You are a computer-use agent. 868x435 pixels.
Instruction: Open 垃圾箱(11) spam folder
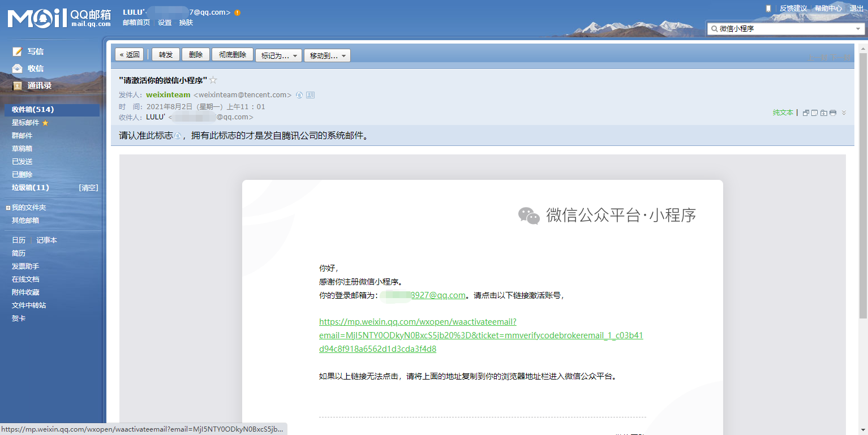[x=31, y=188]
